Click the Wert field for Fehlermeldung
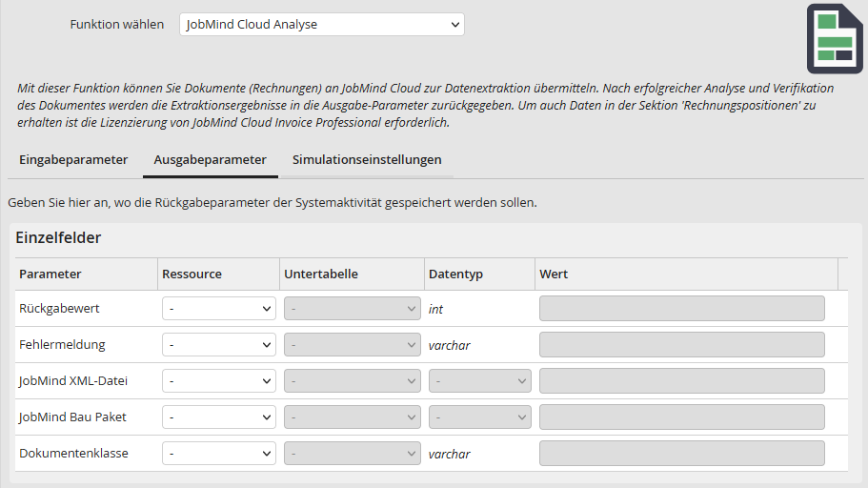Screen dimensions: 868x488 point(681,345)
